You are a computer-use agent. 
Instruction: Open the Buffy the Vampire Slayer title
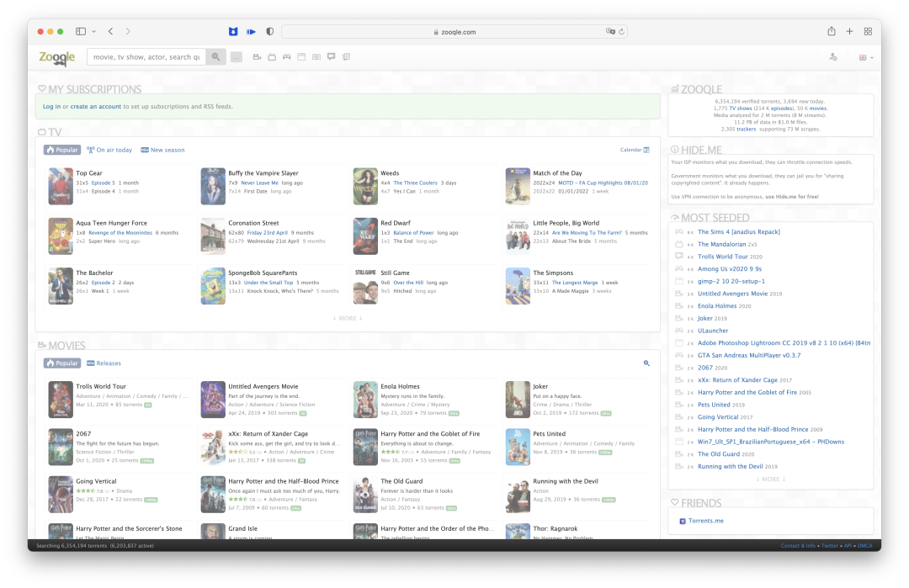pos(263,172)
